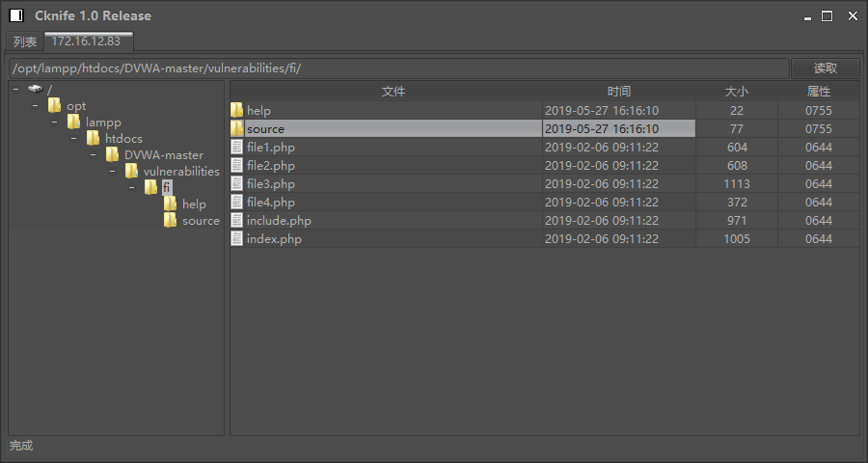The height and width of the screenshot is (463, 868).
Task: Click the DVWA-master folder icon in tree
Action: click(113, 155)
